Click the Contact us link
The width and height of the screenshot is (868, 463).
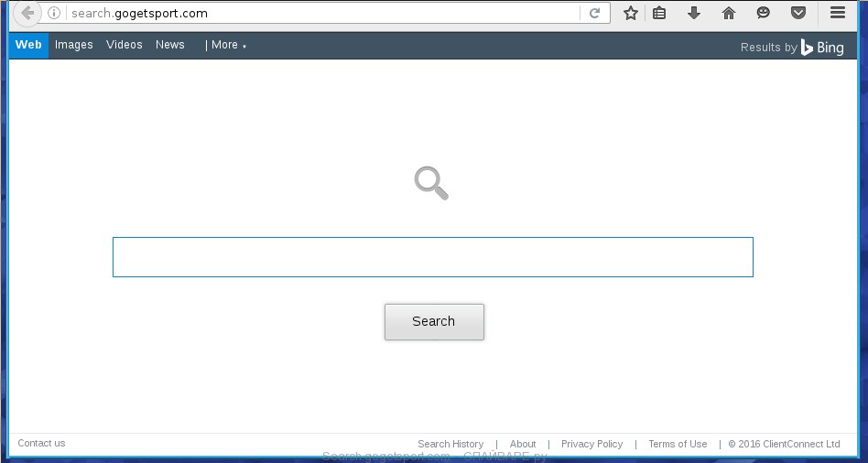click(41, 443)
